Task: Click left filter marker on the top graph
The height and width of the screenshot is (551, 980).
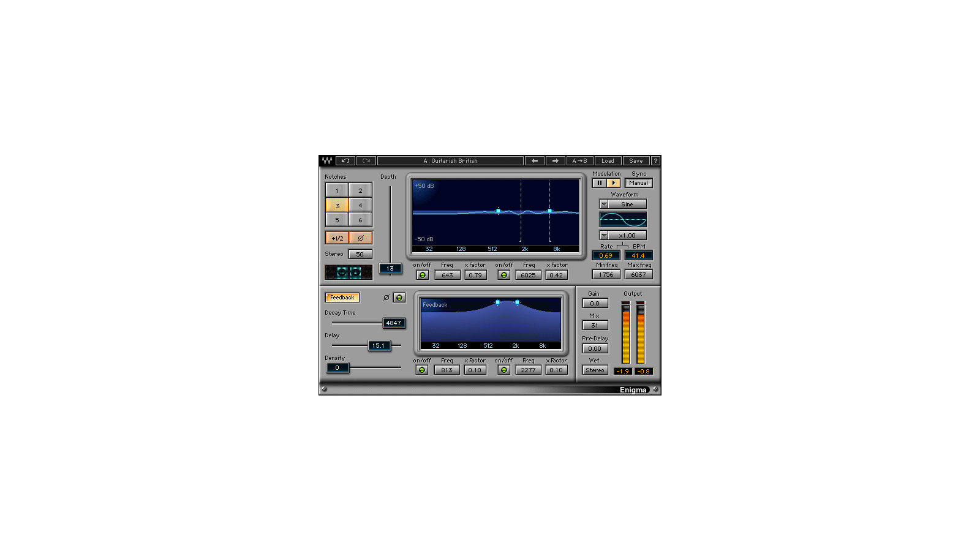Action: coord(498,211)
